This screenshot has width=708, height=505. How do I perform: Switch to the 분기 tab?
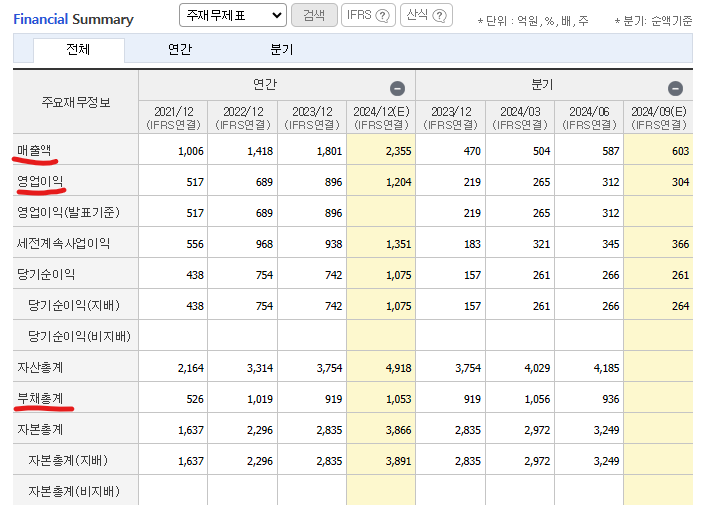tap(282, 50)
